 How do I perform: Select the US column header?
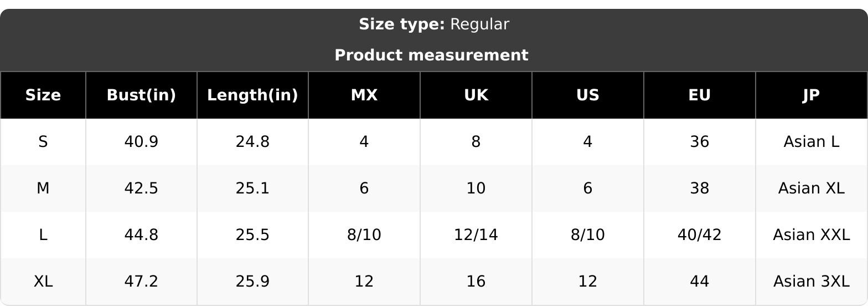pos(588,95)
